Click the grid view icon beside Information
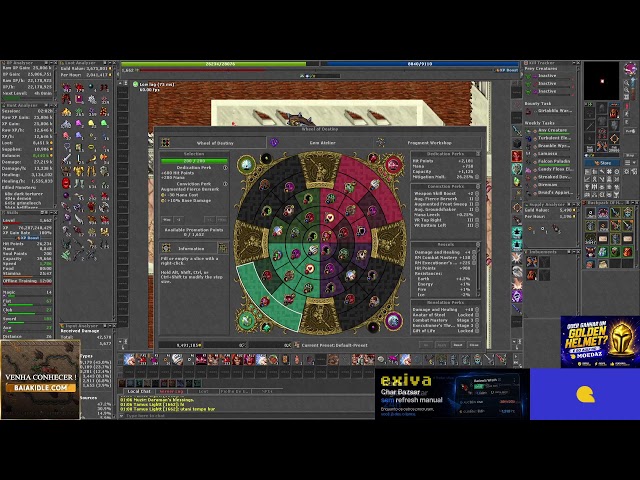The image size is (640, 480). coord(222,248)
